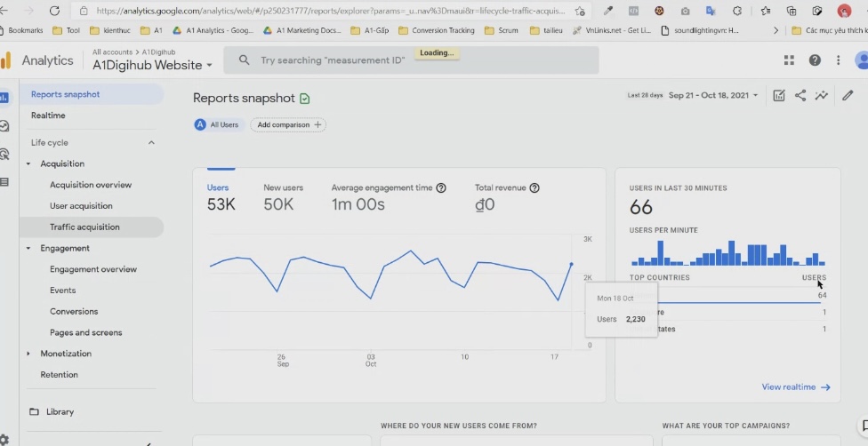Click the eyedropper extension icon
Viewport: 868px width, 446px height.
(x=608, y=11)
